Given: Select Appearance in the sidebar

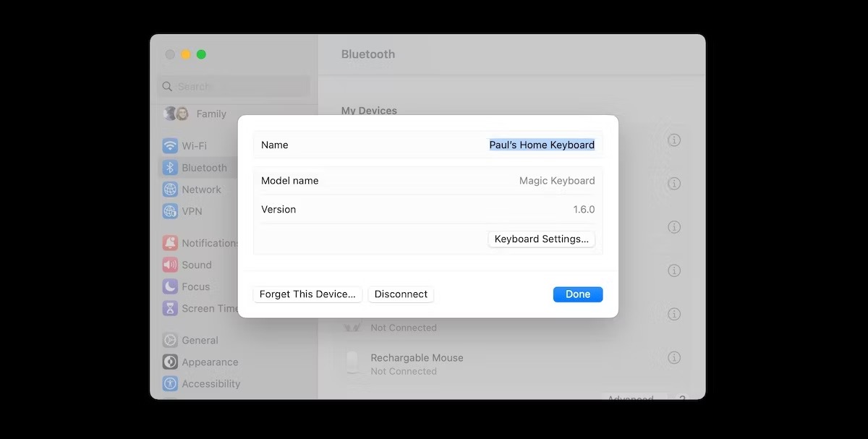Looking at the screenshot, I should tap(200, 362).
